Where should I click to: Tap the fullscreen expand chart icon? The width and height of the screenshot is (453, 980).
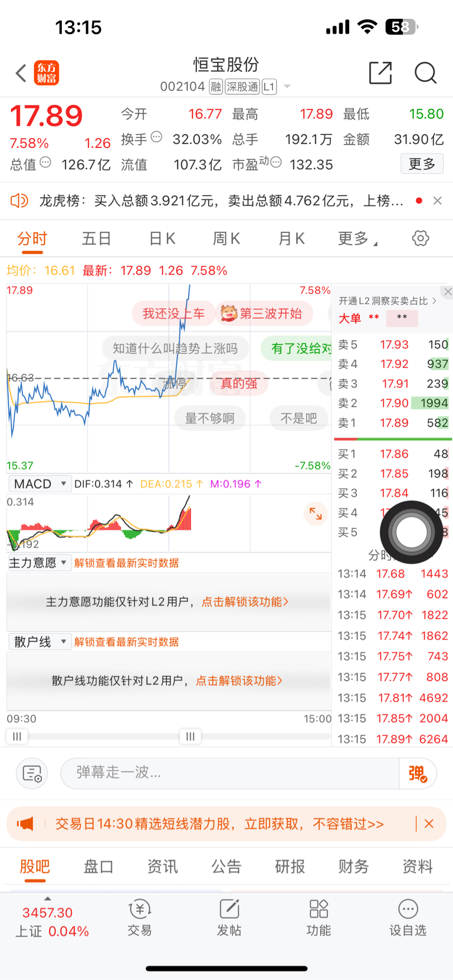click(x=316, y=514)
